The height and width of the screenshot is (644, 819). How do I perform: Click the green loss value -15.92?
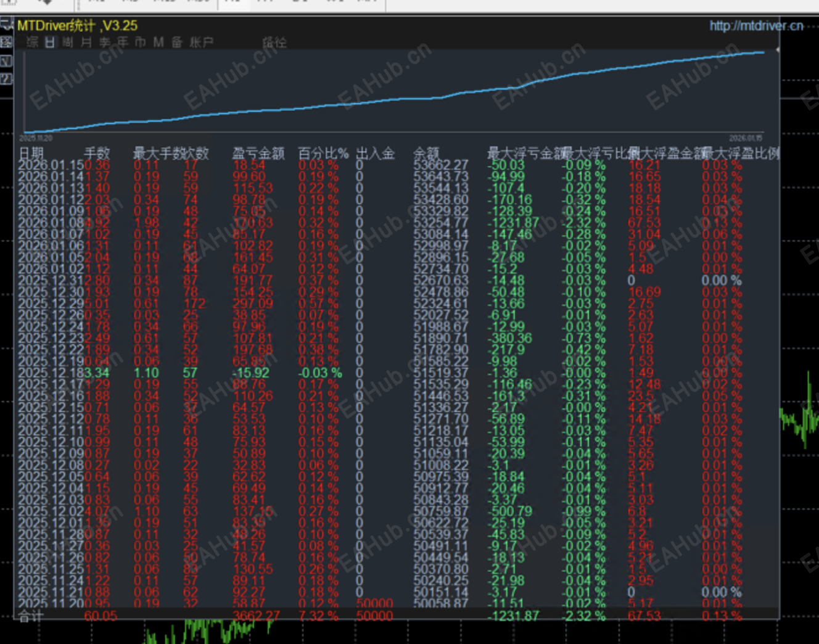coord(250,373)
